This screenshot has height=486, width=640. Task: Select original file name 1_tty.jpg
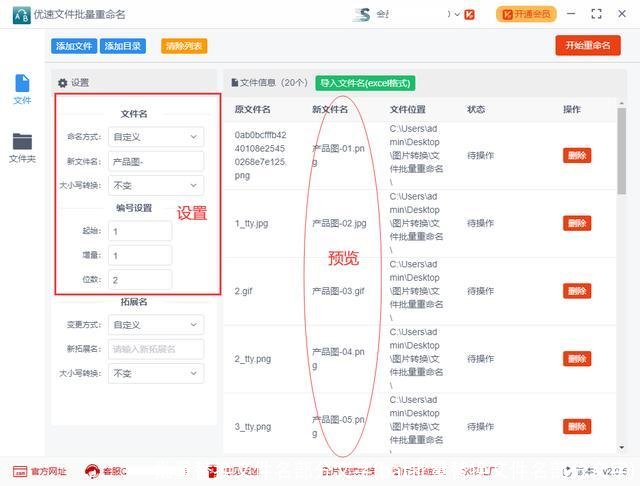point(251,223)
